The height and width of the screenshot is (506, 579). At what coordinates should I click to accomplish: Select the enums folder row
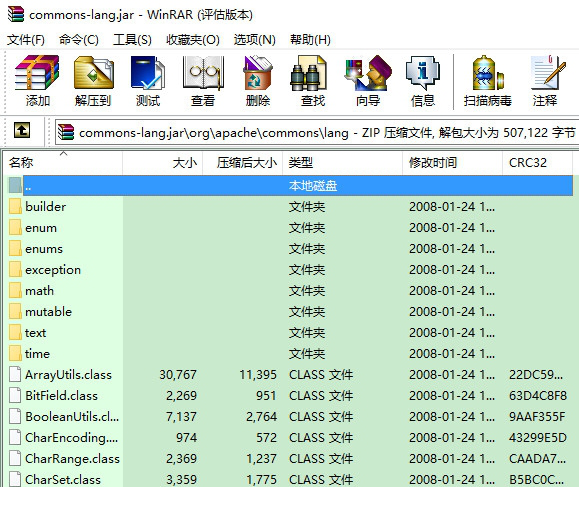(290, 249)
